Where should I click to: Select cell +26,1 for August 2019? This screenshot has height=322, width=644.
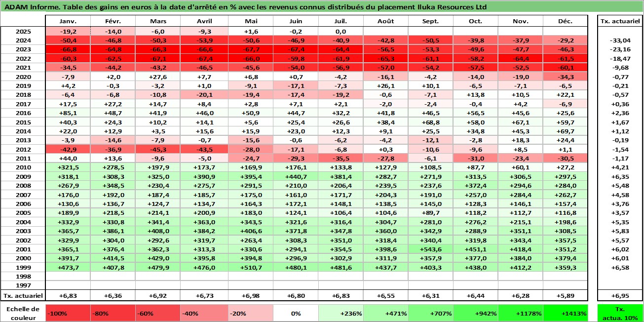(x=386, y=85)
